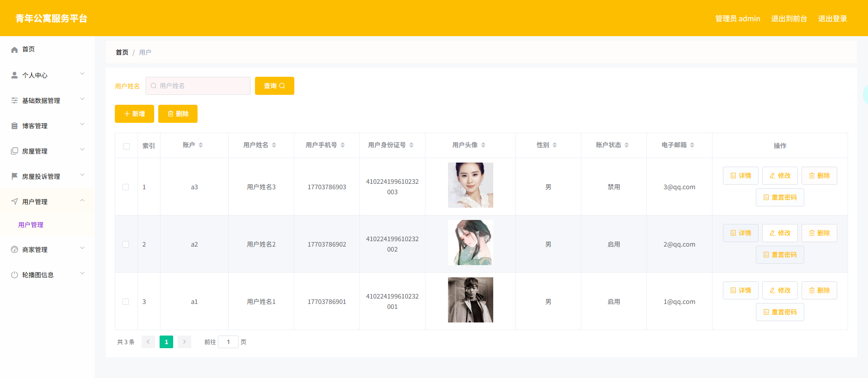Click 重置密码 for user a3

(780, 197)
